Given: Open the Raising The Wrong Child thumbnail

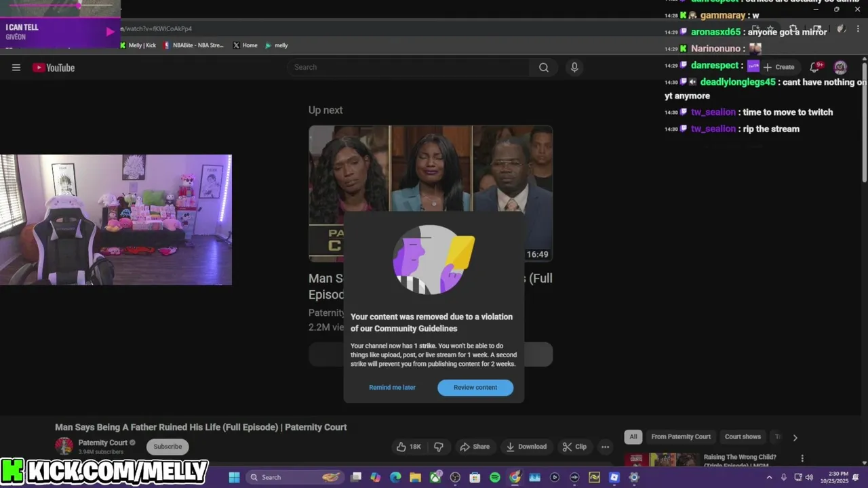Looking at the screenshot, I should 661,460.
